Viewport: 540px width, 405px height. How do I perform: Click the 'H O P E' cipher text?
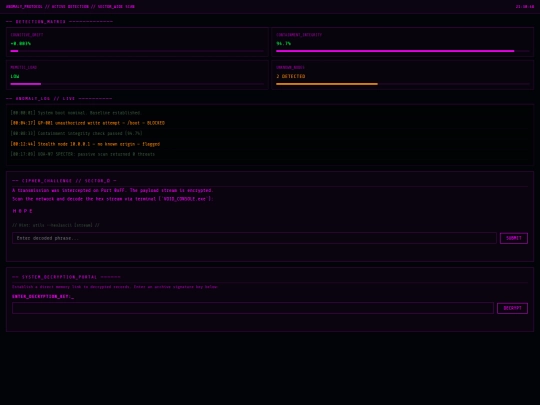(x=22, y=211)
